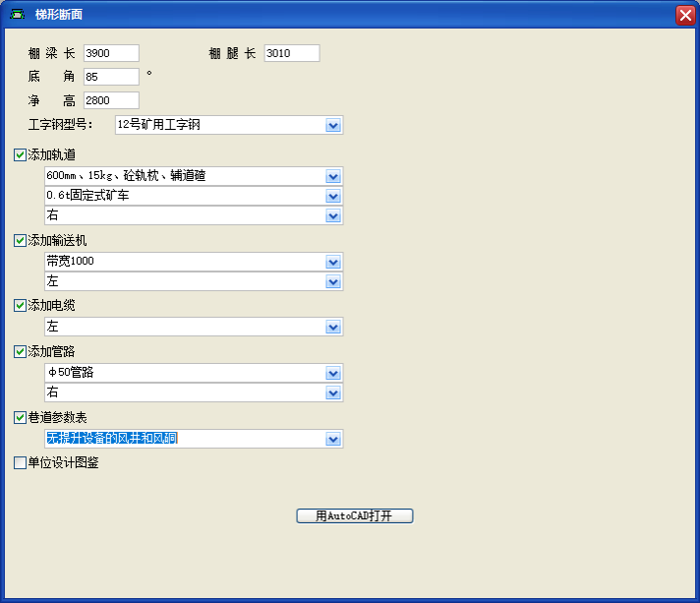Click the app icon in the title bar
This screenshot has height=603, width=700.
click(x=17, y=14)
